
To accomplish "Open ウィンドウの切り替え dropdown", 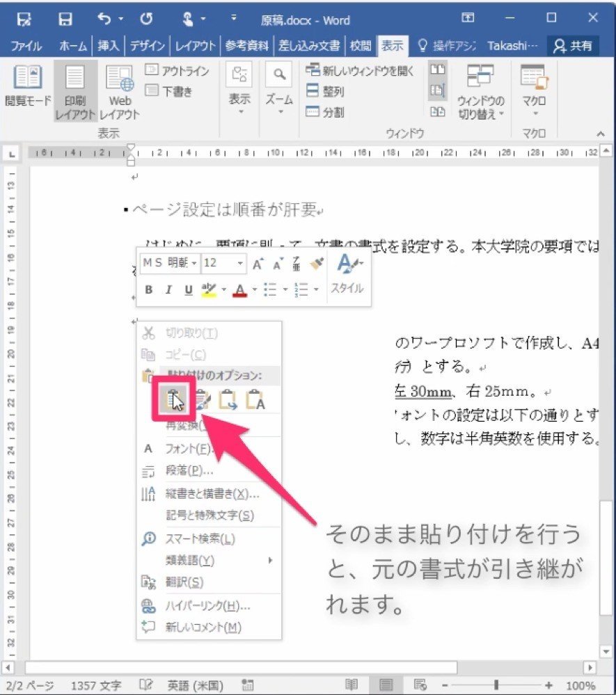I will pyautogui.click(x=481, y=91).
